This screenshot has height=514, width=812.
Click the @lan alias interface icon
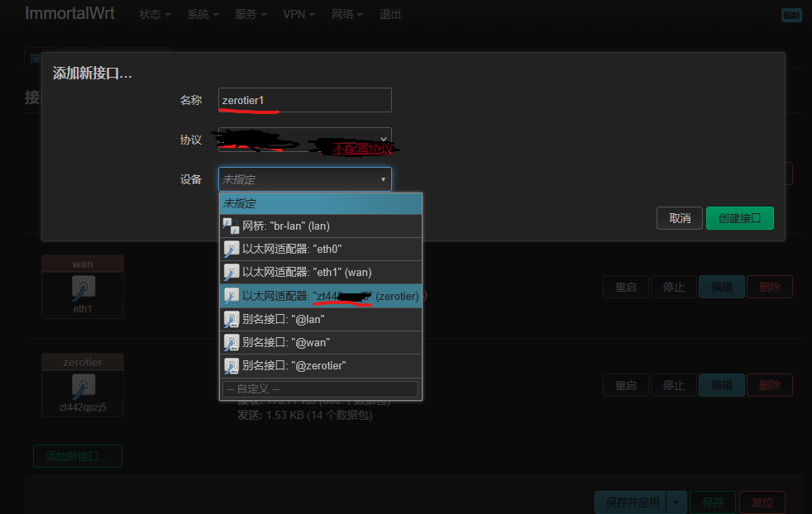pos(231,319)
